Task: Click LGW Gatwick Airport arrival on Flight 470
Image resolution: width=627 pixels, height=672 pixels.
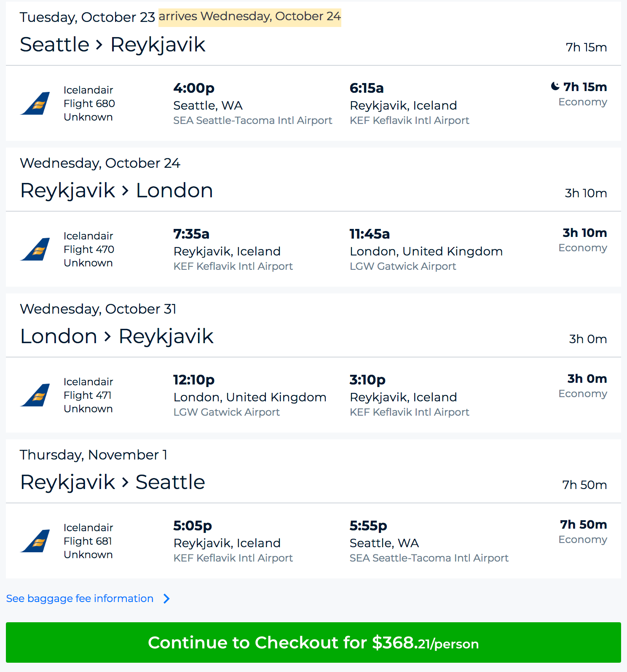Action: (403, 266)
